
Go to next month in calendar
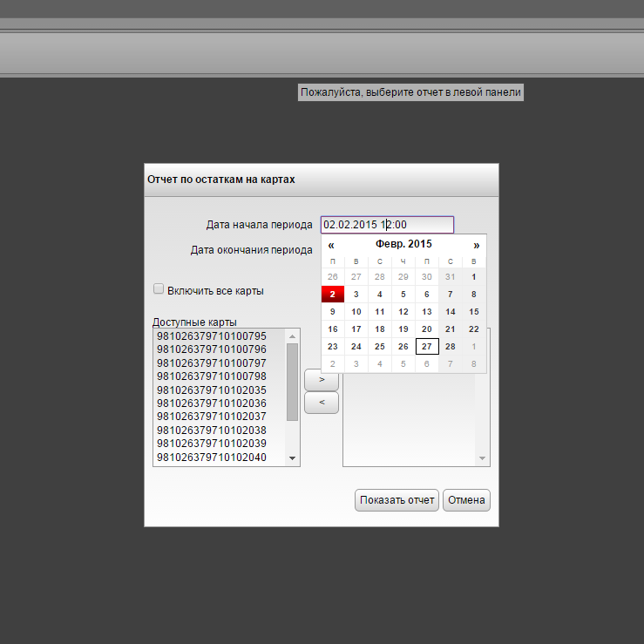pos(476,245)
